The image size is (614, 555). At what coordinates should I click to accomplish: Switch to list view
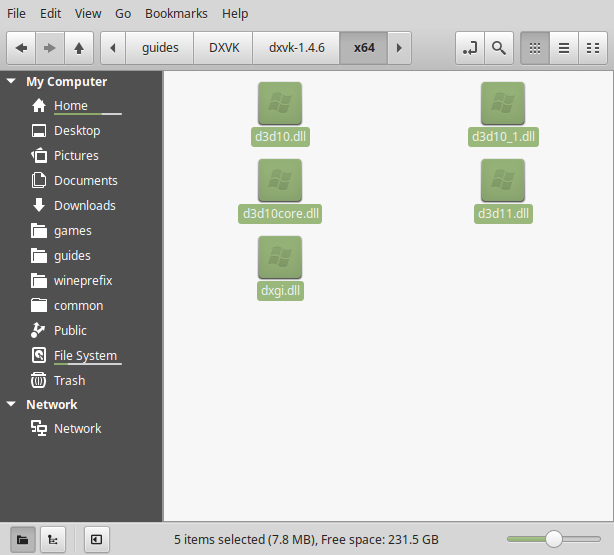pos(564,48)
